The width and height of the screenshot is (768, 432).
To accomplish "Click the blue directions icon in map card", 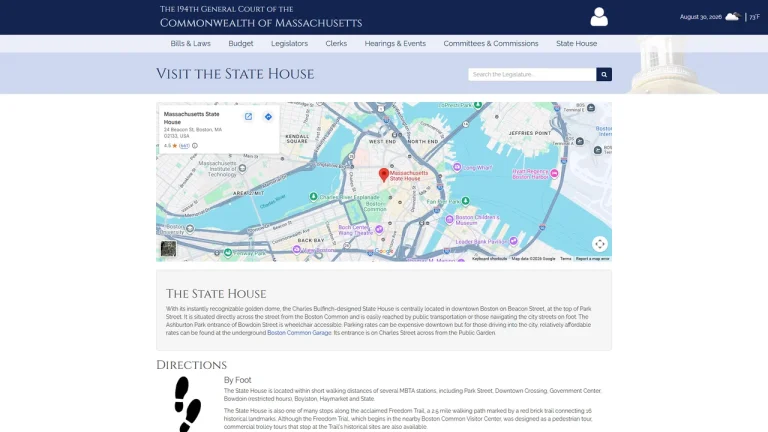I will [268, 117].
